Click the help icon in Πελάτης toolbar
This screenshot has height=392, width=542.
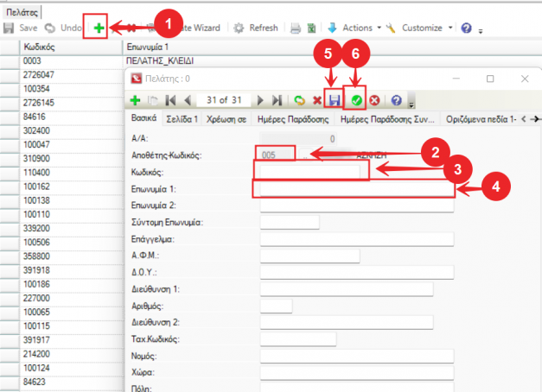396,100
